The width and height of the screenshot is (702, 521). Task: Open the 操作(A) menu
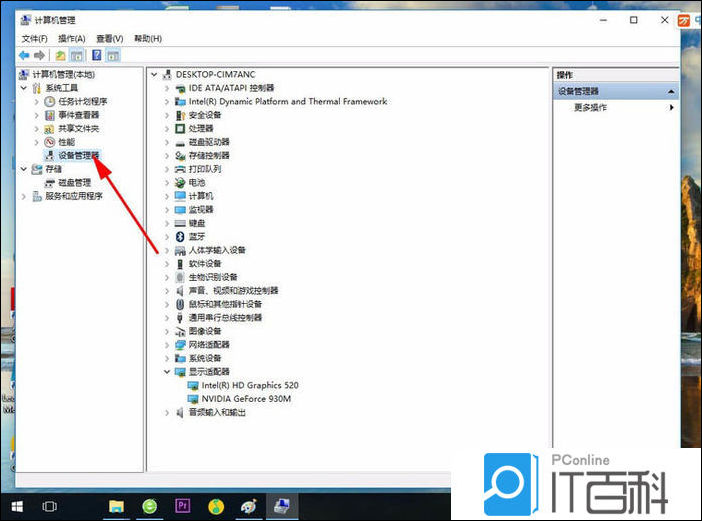[x=72, y=38]
